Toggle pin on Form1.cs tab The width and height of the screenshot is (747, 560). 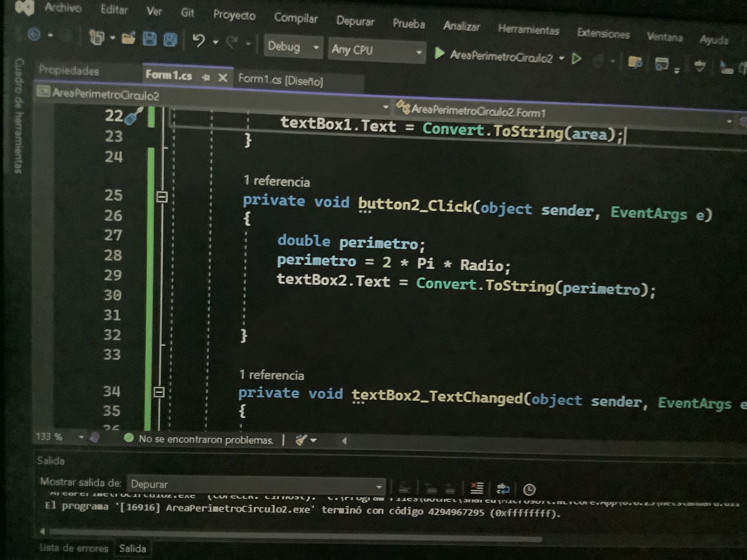(x=205, y=77)
